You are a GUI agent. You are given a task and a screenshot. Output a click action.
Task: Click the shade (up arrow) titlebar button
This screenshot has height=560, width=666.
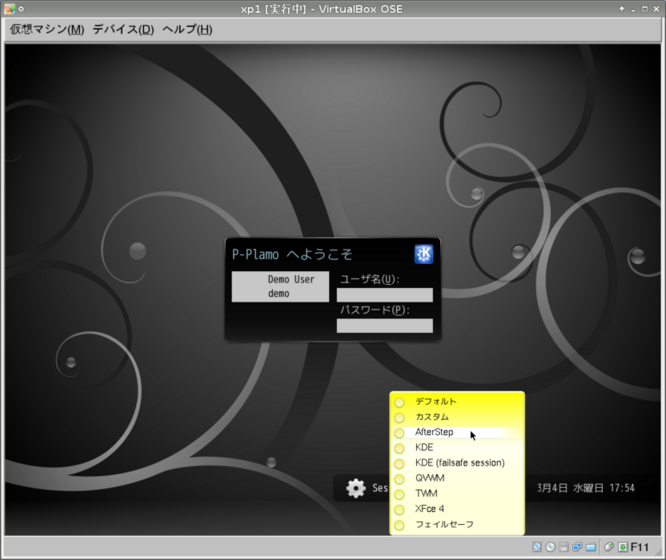(621, 8)
